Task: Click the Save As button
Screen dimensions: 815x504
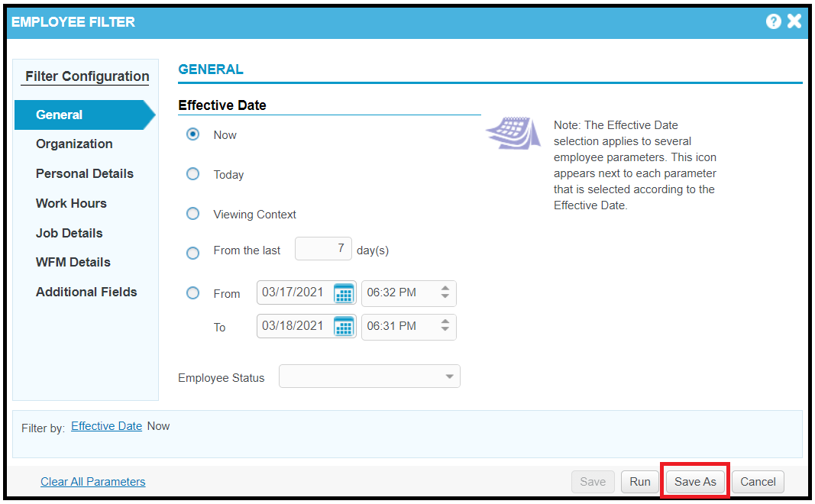Action: click(x=695, y=482)
